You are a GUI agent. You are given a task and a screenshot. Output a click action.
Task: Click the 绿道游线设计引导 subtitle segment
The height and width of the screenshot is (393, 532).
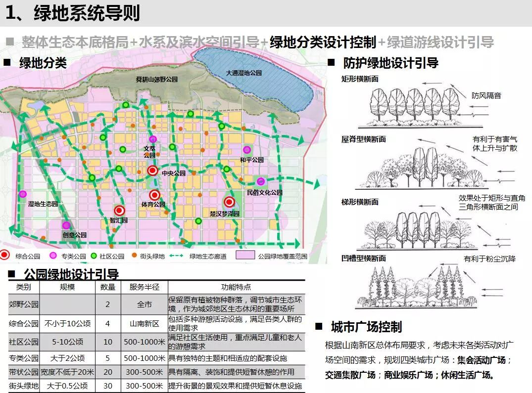click(440, 43)
